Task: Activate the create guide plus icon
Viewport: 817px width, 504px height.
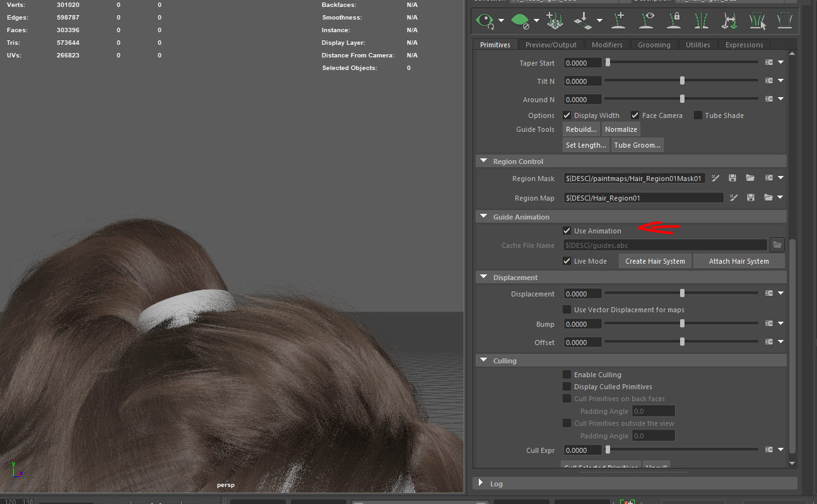Action: pos(618,20)
